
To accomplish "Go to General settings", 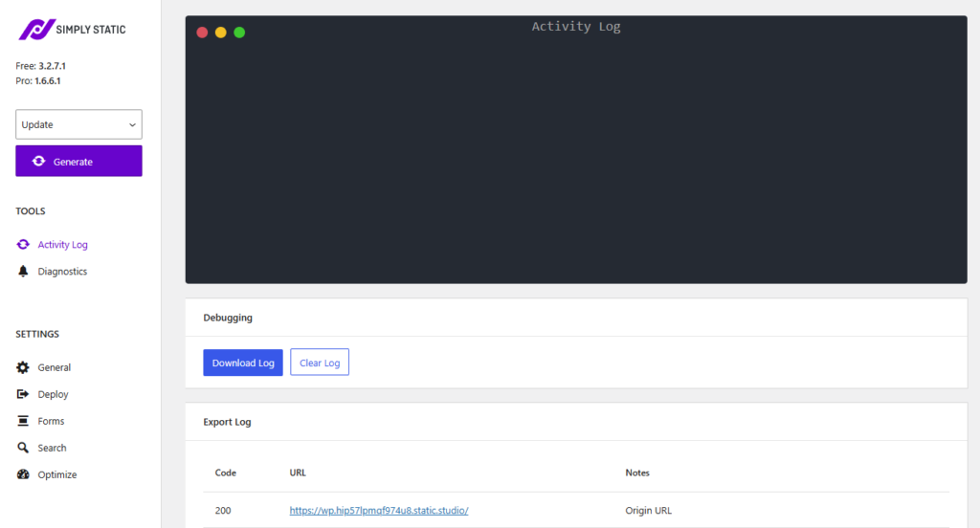I will [x=55, y=367].
